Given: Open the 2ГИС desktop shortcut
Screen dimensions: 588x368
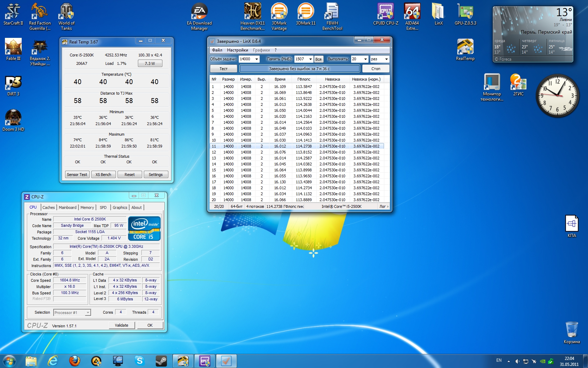Looking at the screenshot, I should click(x=518, y=85).
